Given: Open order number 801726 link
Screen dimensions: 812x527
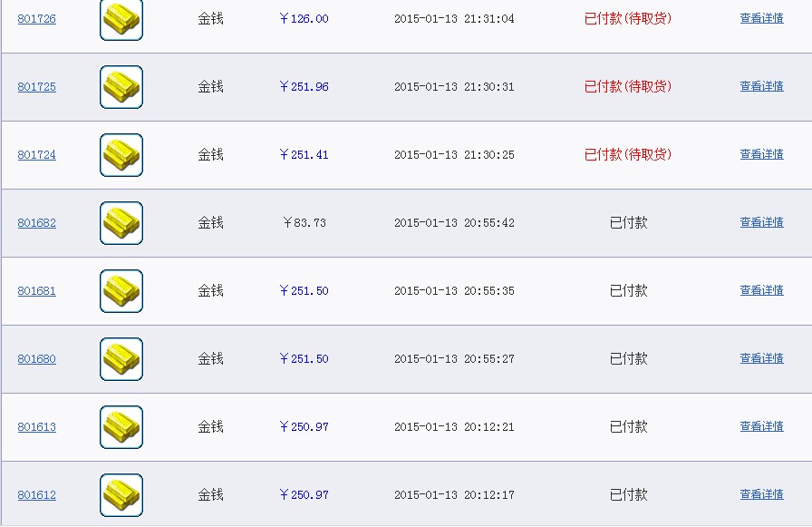Looking at the screenshot, I should (x=37, y=19).
